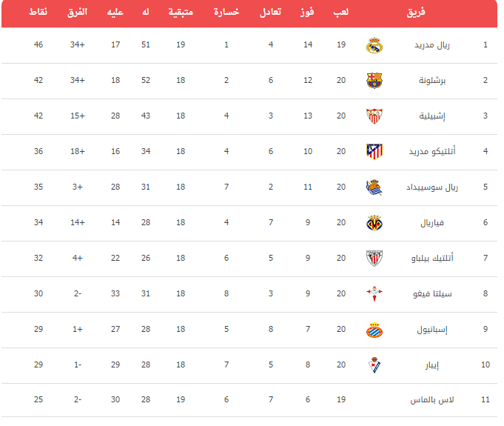
Task: Open the Atletico Madrid crest icon
Action: [374, 152]
